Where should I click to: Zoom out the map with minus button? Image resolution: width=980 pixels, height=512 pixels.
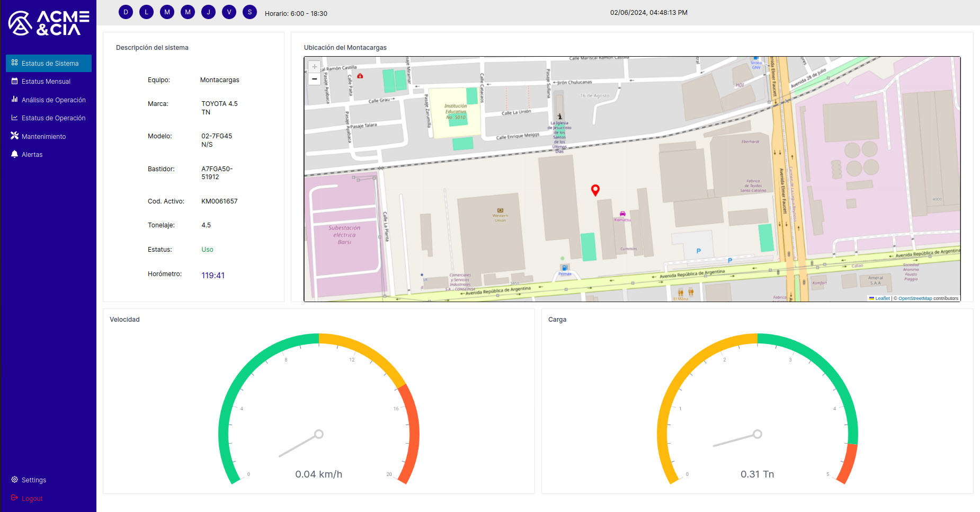(314, 79)
